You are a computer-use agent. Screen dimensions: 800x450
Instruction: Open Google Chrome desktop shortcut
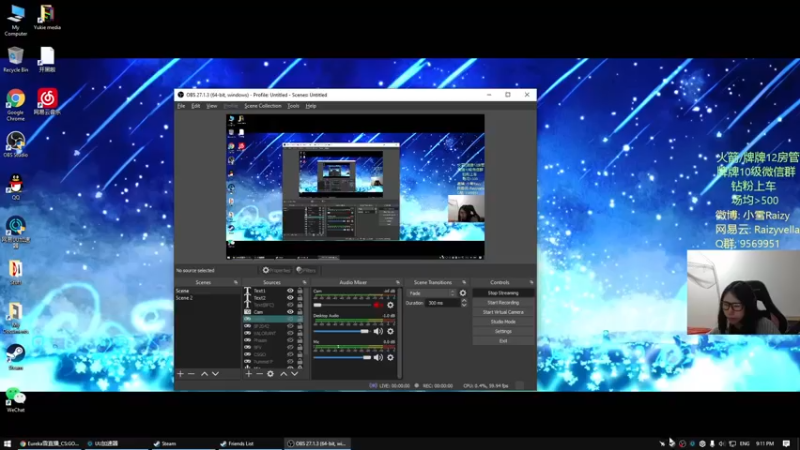point(15,104)
